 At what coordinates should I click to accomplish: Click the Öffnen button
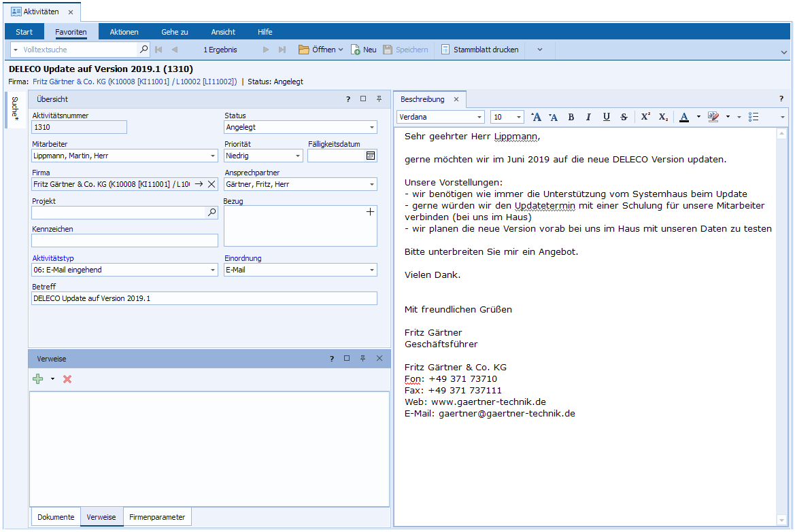click(x=320, y=50)
